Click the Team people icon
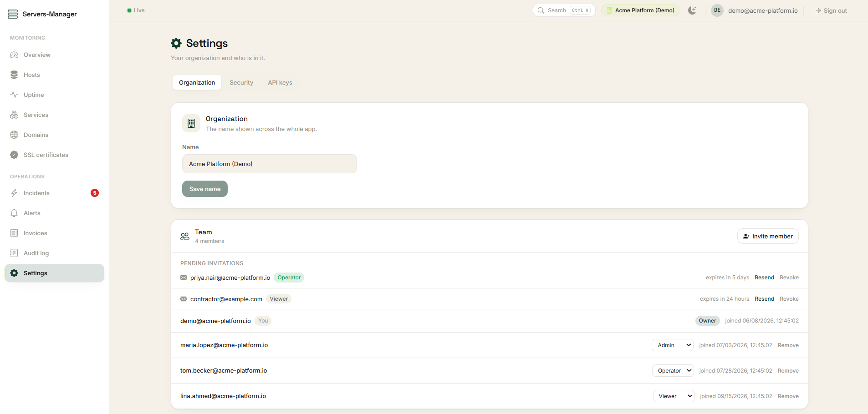Viewport: 868px width, 414px height. pyautogui.click(x=185, y=236)
